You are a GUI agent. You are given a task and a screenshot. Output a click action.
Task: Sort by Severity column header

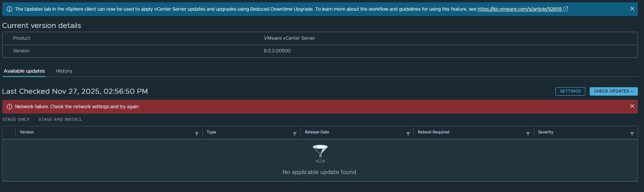coord(546,132)
